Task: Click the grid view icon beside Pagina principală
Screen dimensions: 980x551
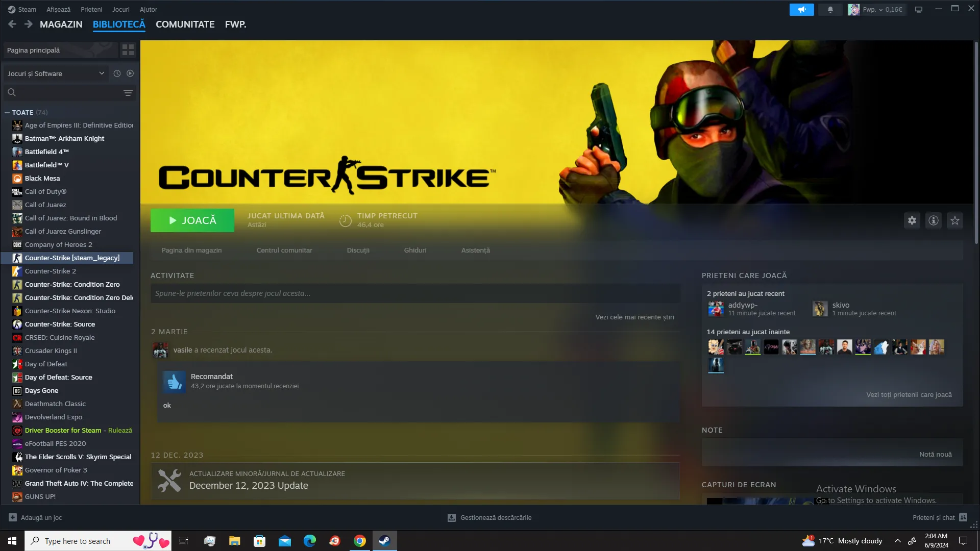Action: tap(128, 50)
